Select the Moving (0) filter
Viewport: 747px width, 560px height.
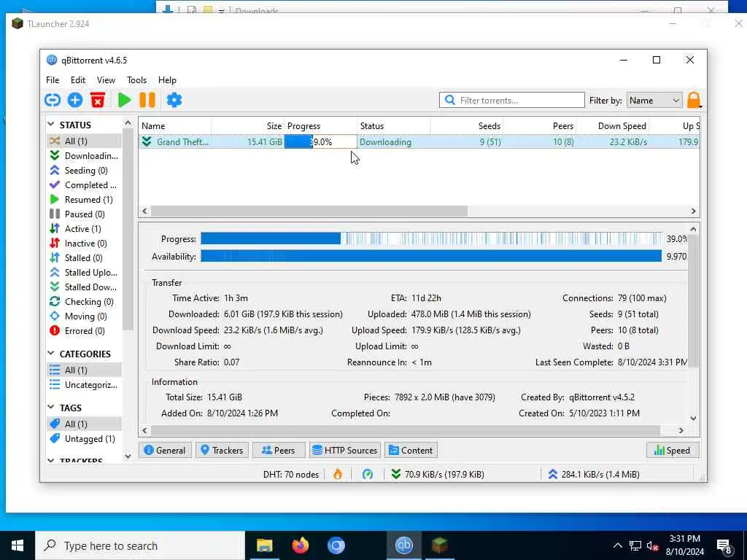point(85,316)
